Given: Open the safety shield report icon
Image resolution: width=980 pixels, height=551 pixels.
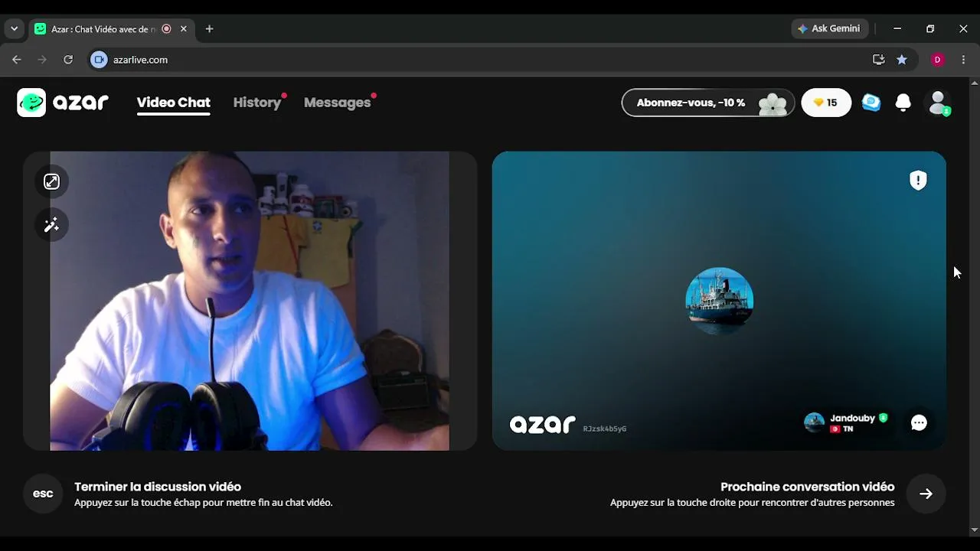Looking at the screenshot, I should coord(918,180).
